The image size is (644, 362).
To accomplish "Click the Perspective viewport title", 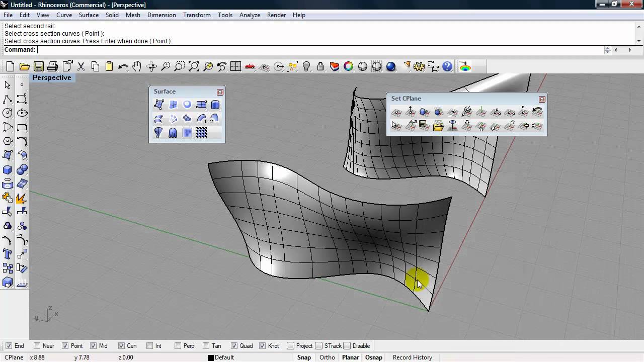I will pos(52,78).
